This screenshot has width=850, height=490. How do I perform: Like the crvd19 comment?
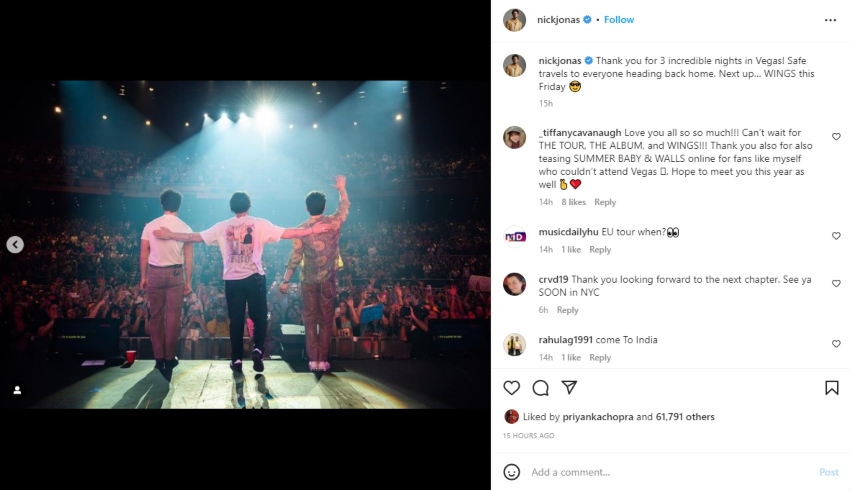(836, 284)
